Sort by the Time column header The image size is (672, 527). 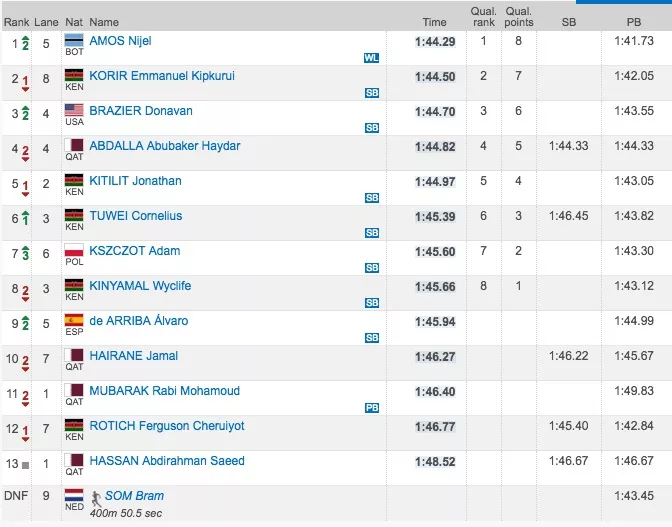[x=434, y=22]
